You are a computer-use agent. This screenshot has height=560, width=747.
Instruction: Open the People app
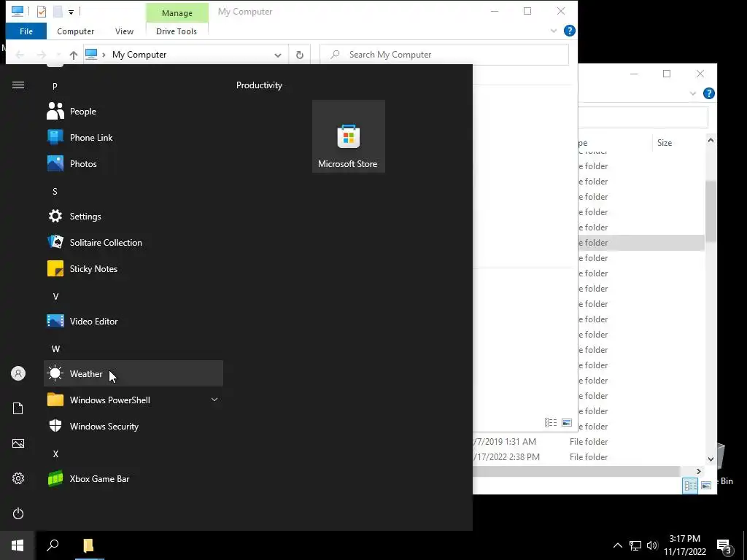133,112
